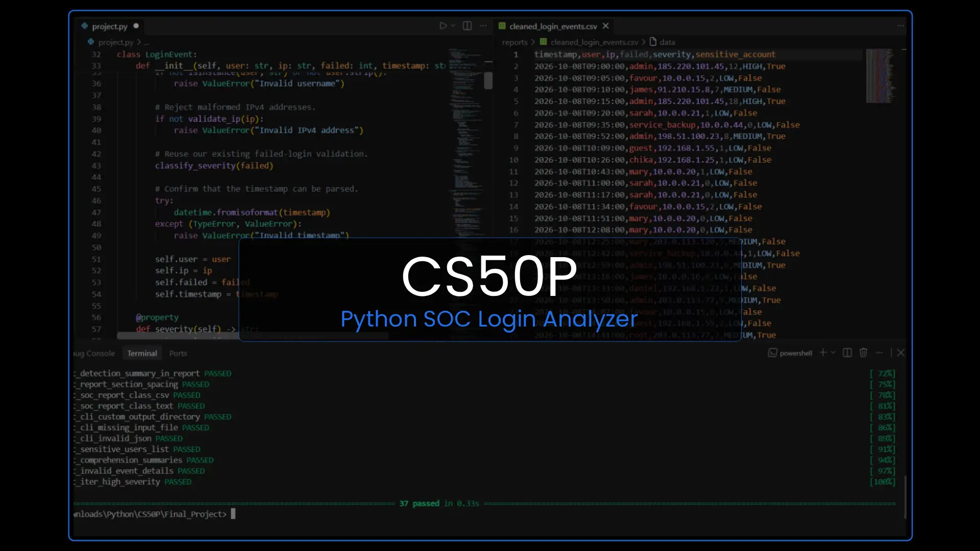Viewport: 980px width, 551px height.
Task: Click line number 42 in project.py
Action: tap(96, 154)
